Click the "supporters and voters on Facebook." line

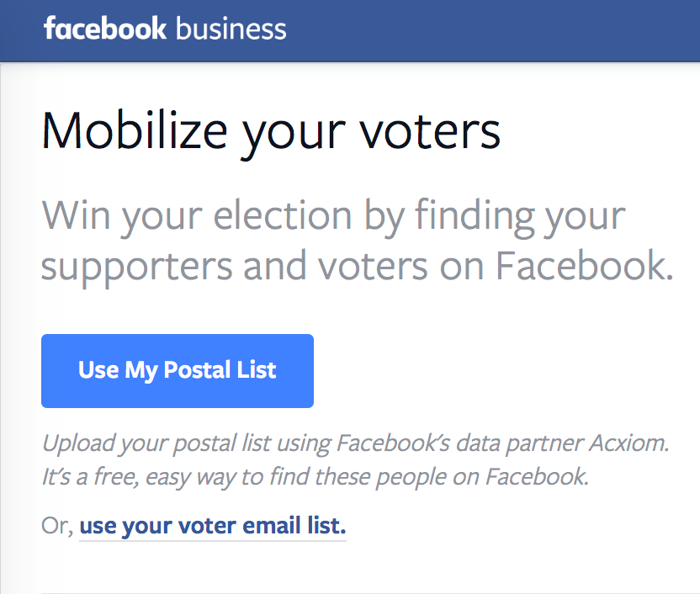(357, 264)
